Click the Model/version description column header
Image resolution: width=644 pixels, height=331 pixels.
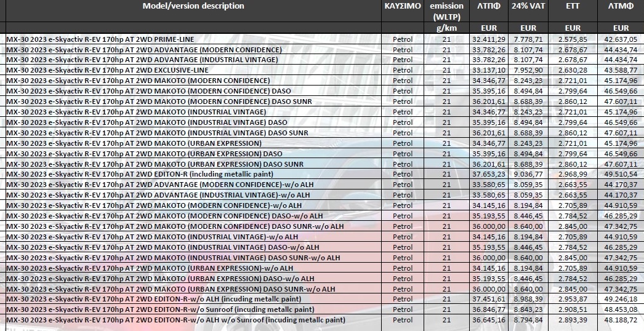click(193, 6)
